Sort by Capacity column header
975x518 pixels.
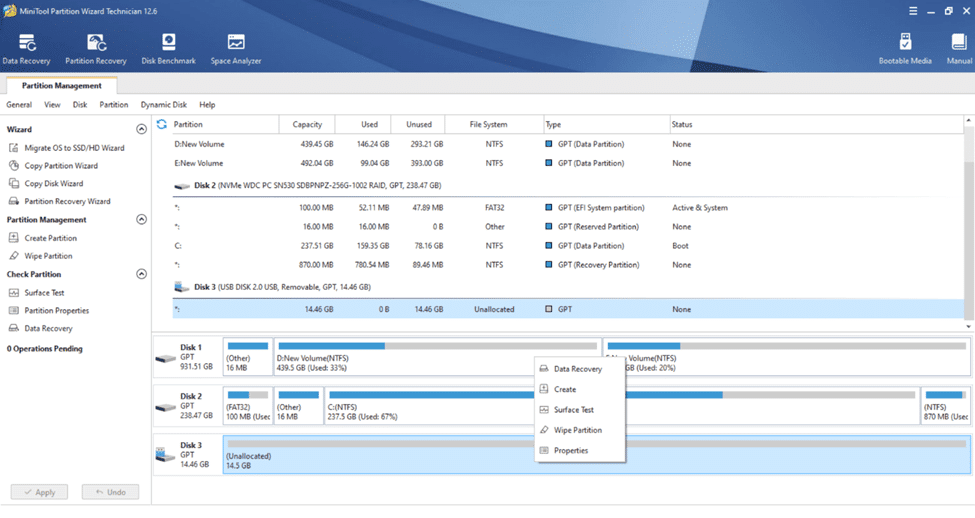pos(307,124)
